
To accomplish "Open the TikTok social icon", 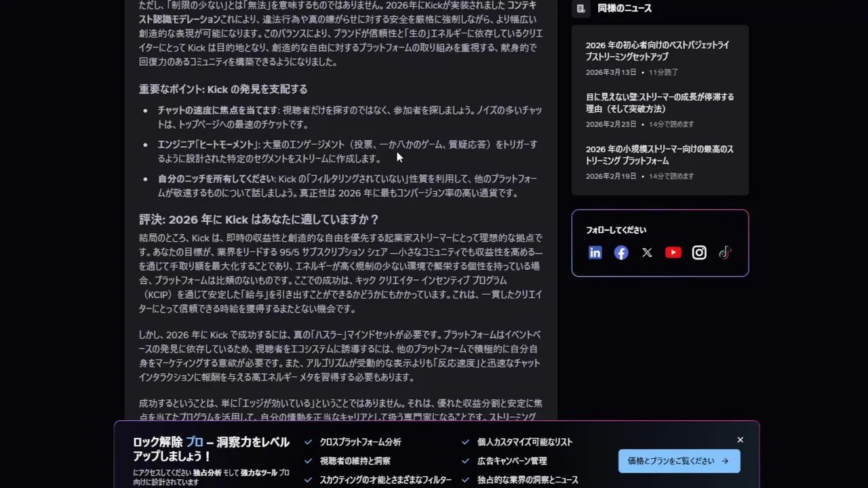I will coord(725,253).
